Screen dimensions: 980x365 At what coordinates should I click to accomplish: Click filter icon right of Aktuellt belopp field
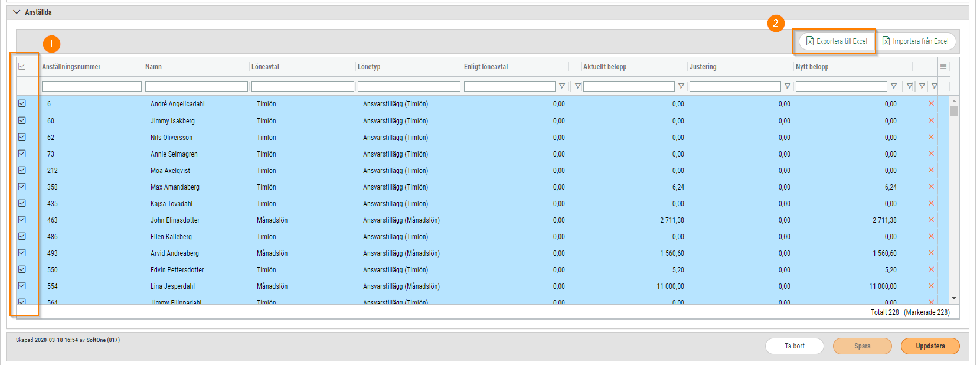click(681, 86)
